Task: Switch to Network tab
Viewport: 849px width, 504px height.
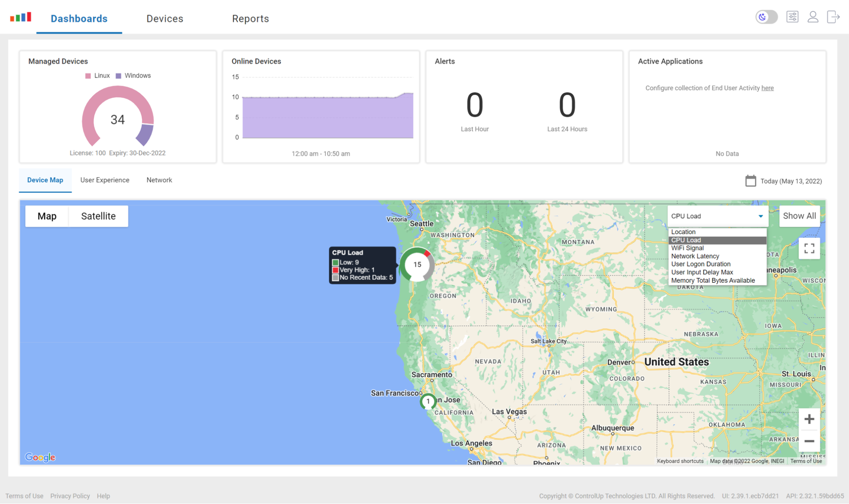Action: click(x=159, y=180)
